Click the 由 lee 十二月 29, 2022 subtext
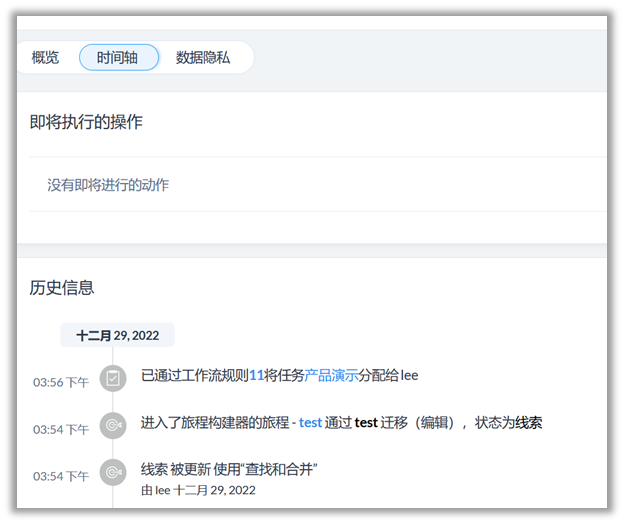 [198, 490]
